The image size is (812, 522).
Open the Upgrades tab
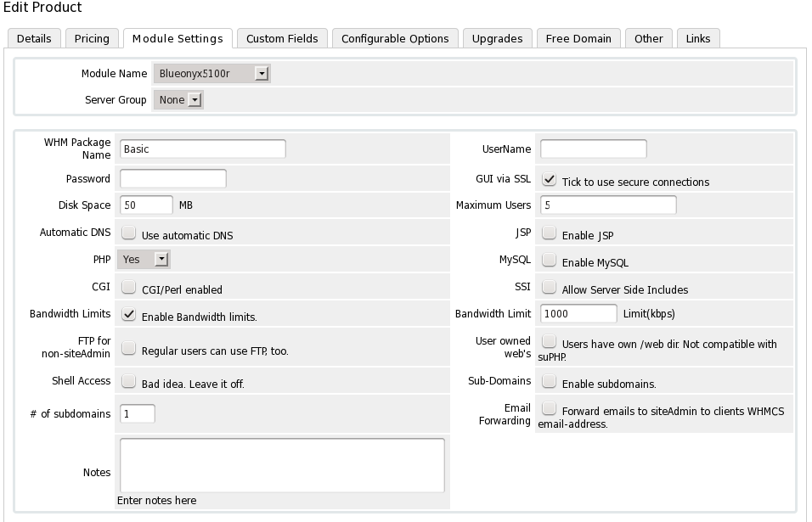pyautogui.click(x=497, y=38)
